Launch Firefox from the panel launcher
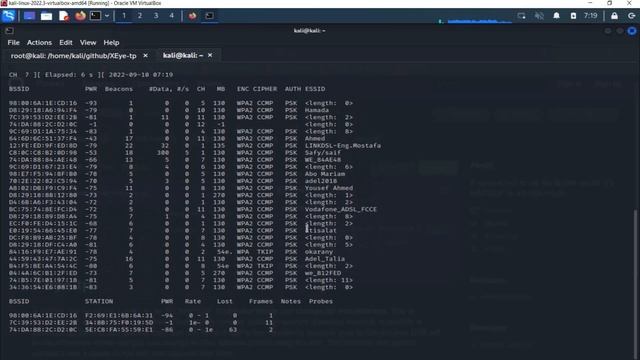The height and width of the screenshot is (360, 640). (x=80, y=16)
